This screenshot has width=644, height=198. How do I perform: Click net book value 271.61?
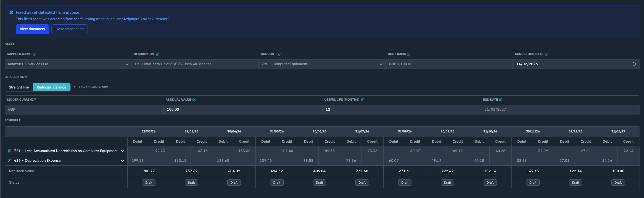pyautogui.click(x=405, y=171)
